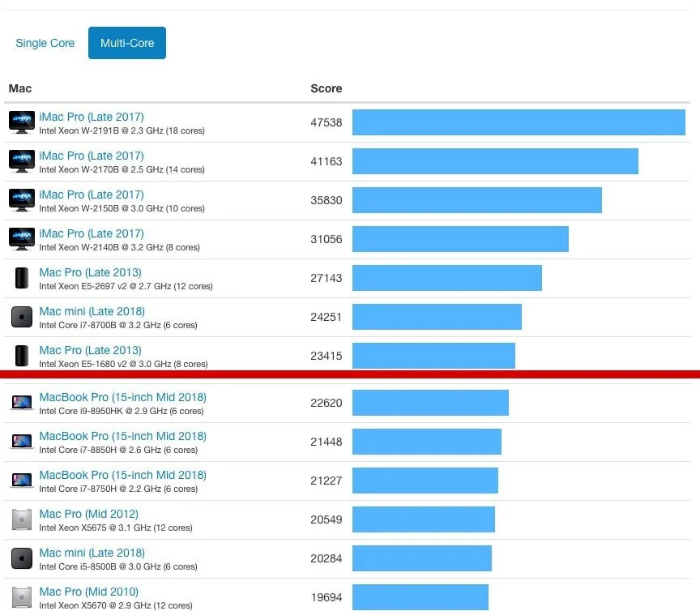The width and height of the screenshot is (700, 611).
Task: Click the MacBook Pro icon beside the i7-8750H row
Action: click(x=22, y=481)
